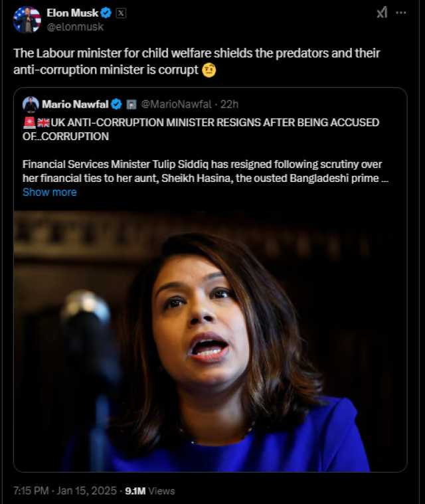Viewport: 425px width, 504px height.
Task: Click the affiliation badge after Mario Nawfal's checkmark
Action: tap(131, 104)
